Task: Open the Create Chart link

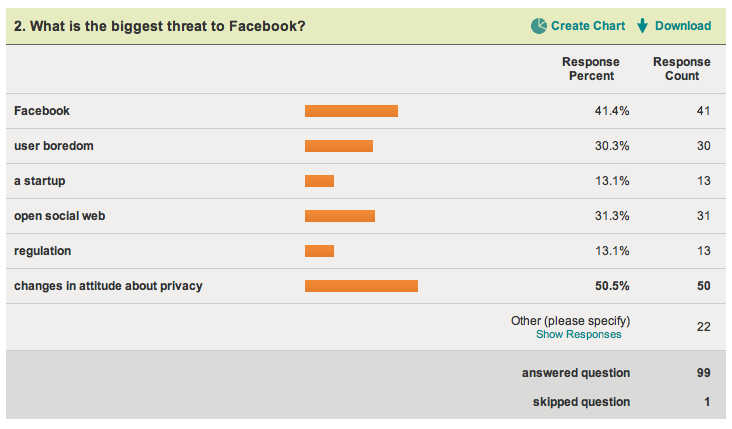Action: point(588,26)
